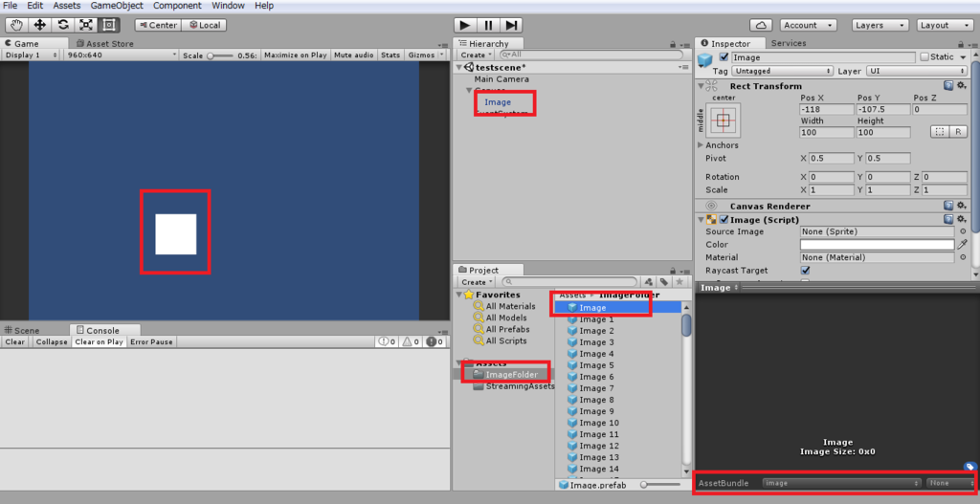Toggle the info message filter in Console

tap(388, 341)
